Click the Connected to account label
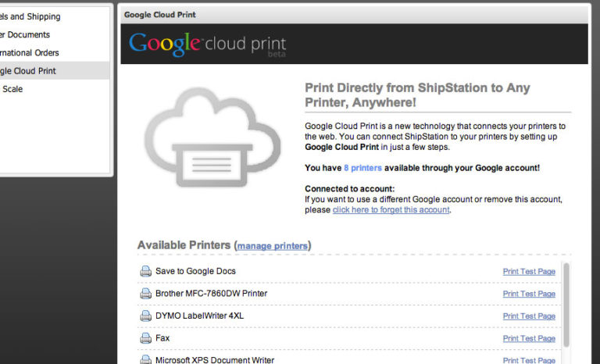 click(349, 189)
